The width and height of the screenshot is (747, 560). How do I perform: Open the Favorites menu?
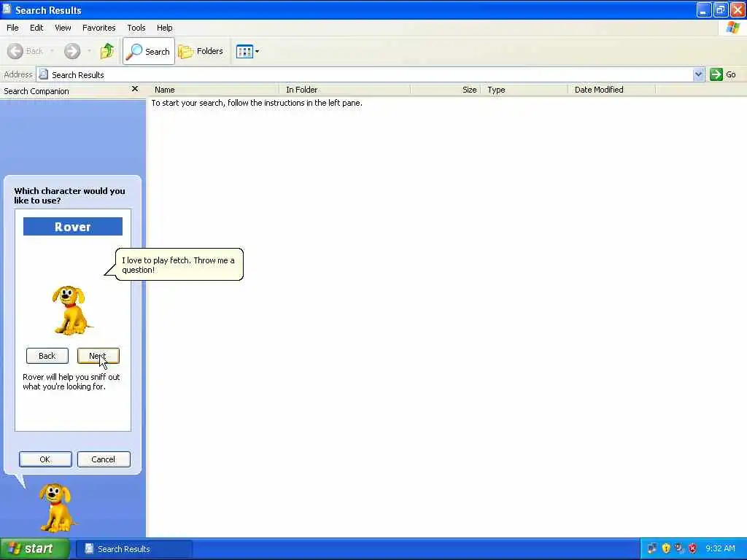coord(98,28)
